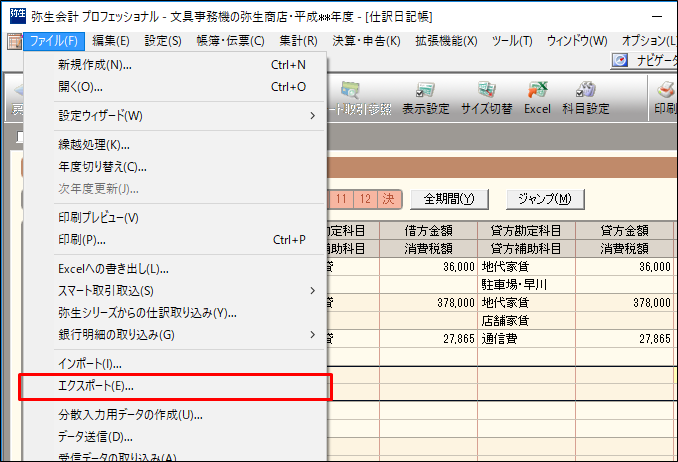Minimize the 弥生会計 window
Image resolution: width=678 pixels, height=462 pixels.
[657, 16]
